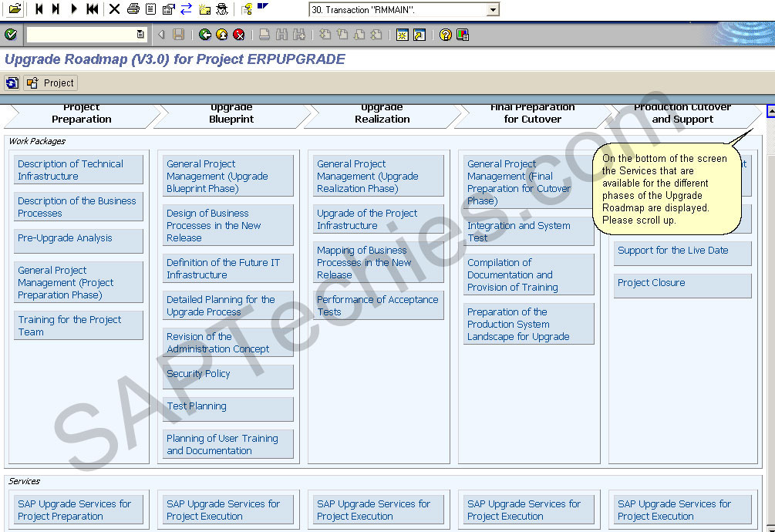Image resolution: width=775 pixels, height=532 pixels.
Task: Click the Find Next binoculars-plus icon
Action: click(298, 35)
